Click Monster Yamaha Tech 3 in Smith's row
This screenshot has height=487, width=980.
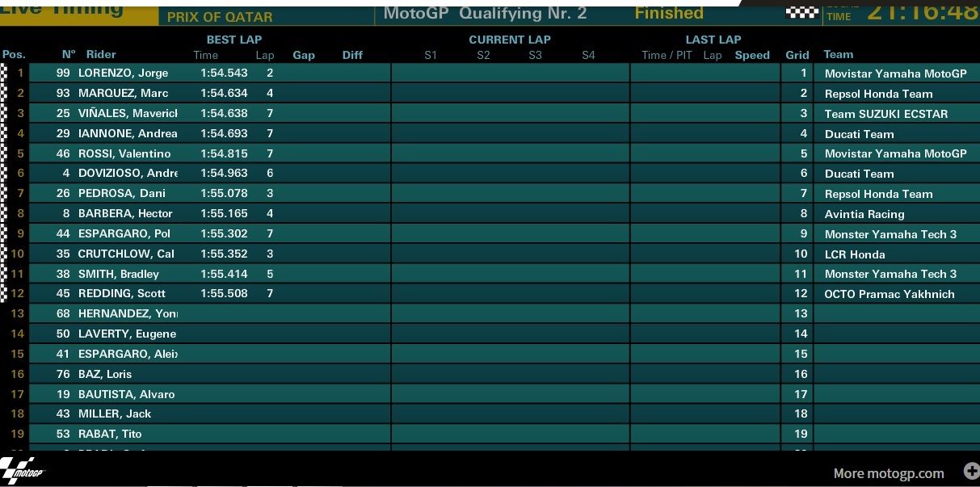[891, 275]
